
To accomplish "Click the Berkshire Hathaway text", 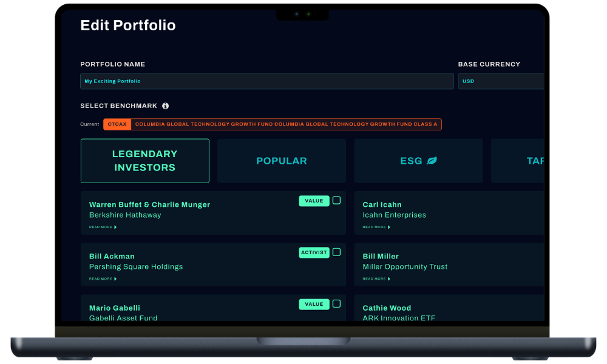I will pos(125,215).
